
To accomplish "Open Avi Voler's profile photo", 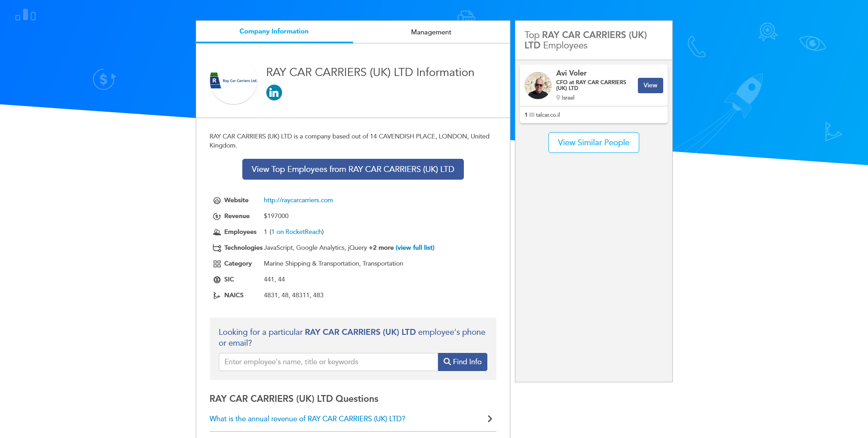I will (538, 86).
